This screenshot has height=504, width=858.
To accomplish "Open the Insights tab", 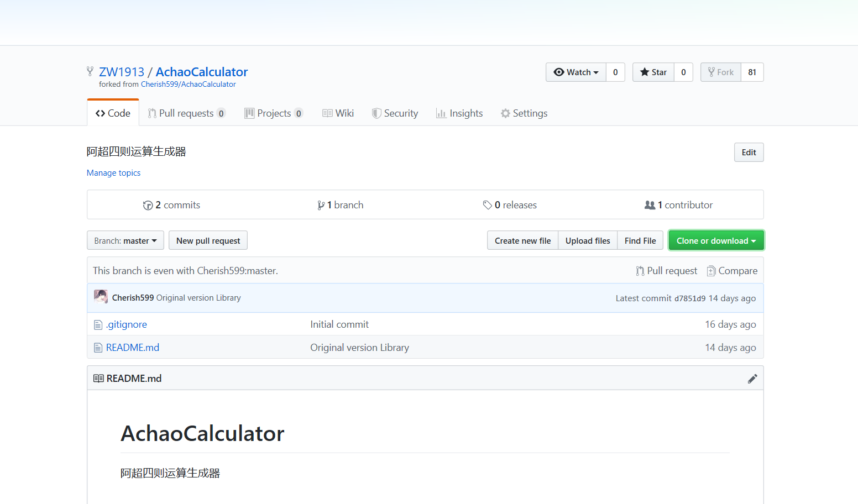I will 459,113.
